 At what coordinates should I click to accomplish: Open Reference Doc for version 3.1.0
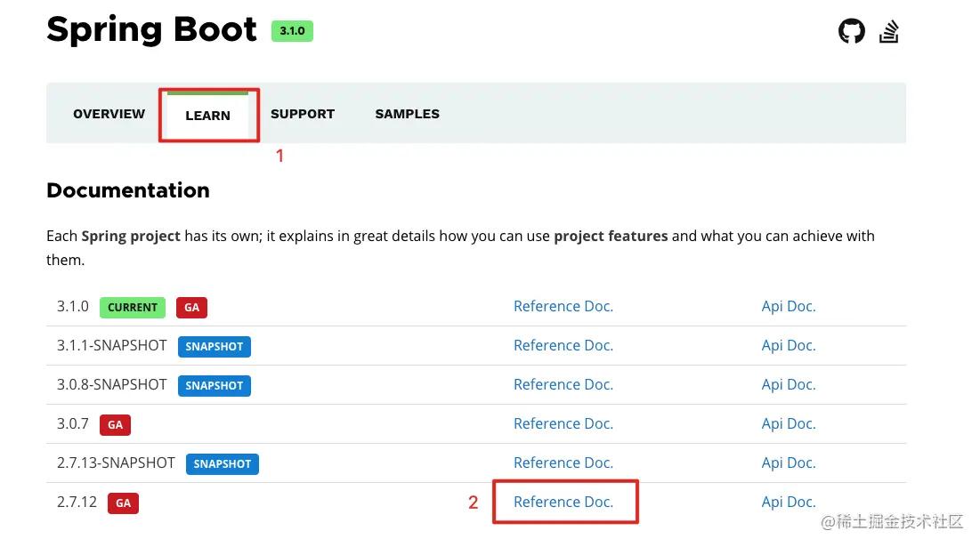coord(563,306)
